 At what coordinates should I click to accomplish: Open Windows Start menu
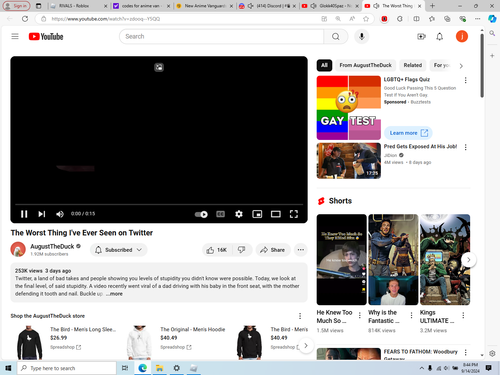[8, 368]
